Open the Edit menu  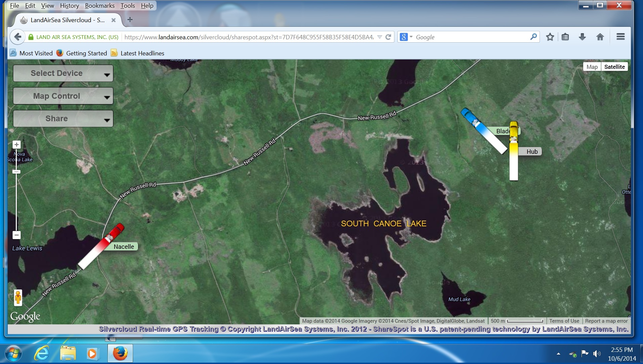pos(30,5)
